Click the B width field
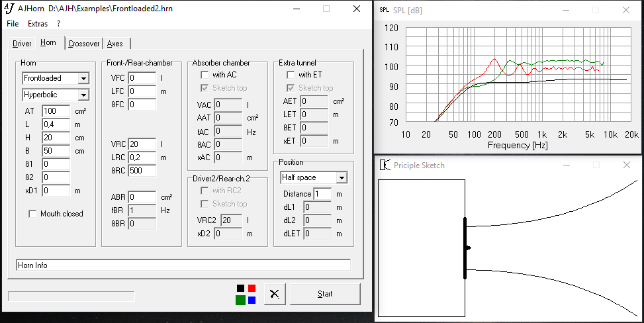This screenshot has height=323, width=644. 56,151
